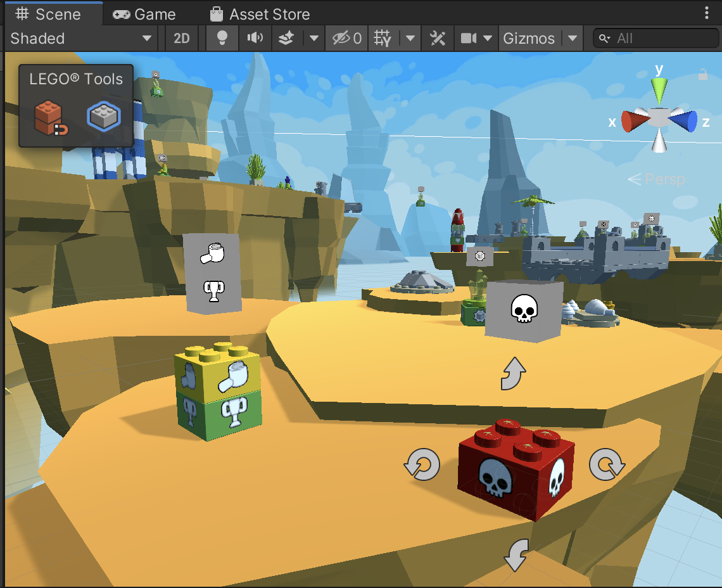
Task: Click the green Y axis cone on gizmo
Action: coord(659,91)
